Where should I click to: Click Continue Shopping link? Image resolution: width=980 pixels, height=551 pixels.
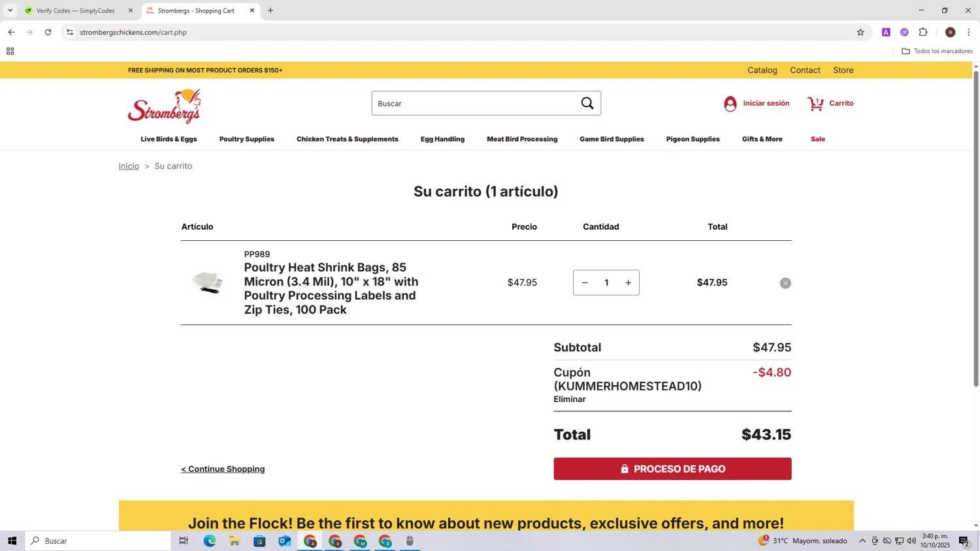tap(223, 469)
